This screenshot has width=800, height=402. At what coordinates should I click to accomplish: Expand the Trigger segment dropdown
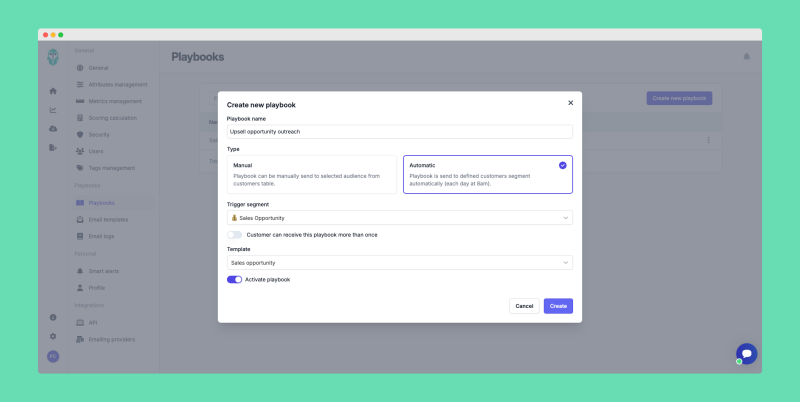pos(399,217)
